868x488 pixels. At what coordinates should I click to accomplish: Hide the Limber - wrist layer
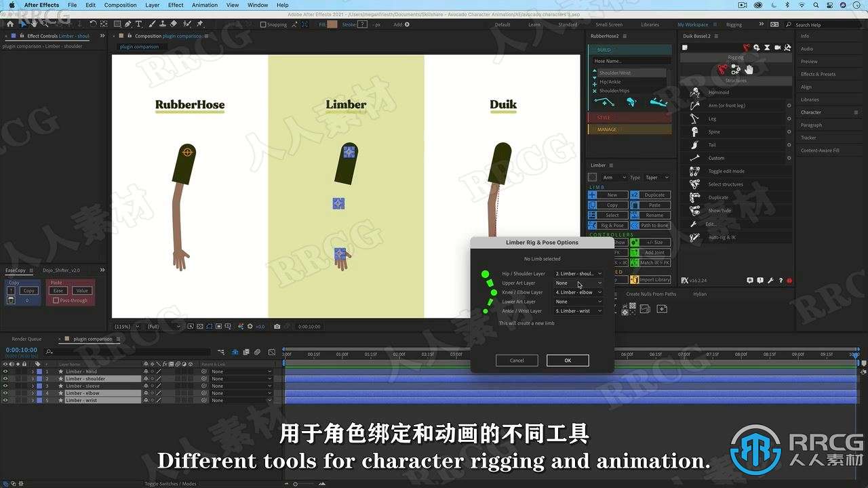[5, 401]
